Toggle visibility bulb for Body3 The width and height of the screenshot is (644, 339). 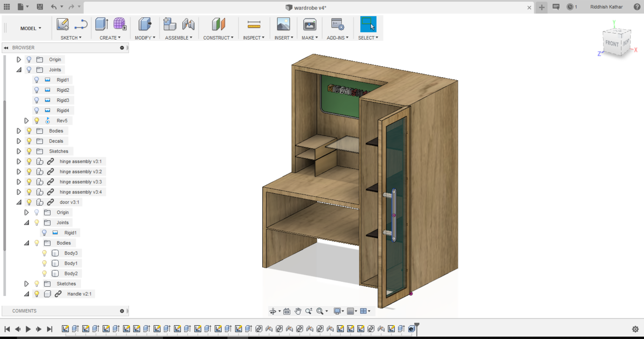point(44,253)
